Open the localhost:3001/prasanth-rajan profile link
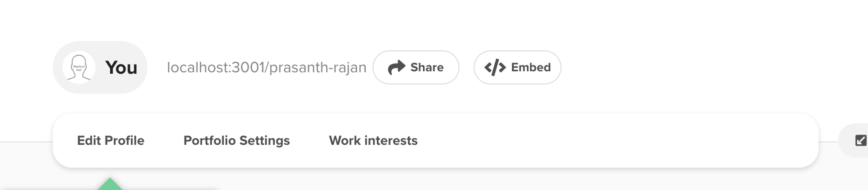The image size is (868, 190). pos(267,67)
